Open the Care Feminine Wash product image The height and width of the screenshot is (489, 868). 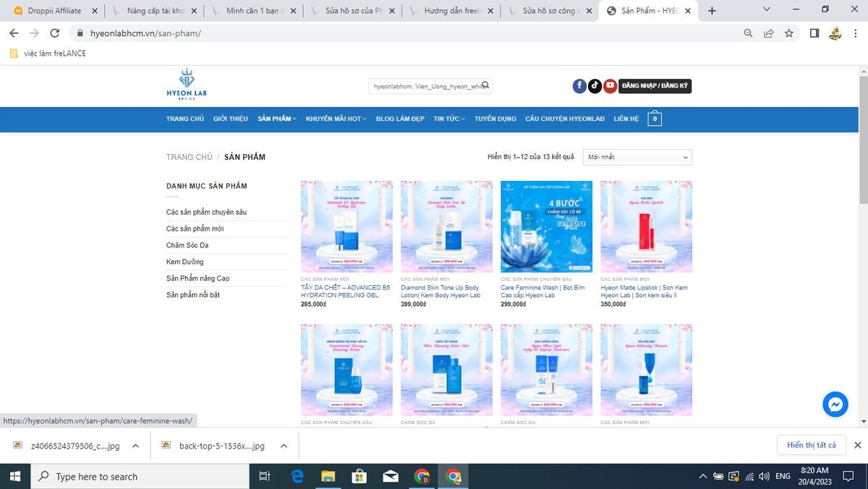[x=546, y=226]
